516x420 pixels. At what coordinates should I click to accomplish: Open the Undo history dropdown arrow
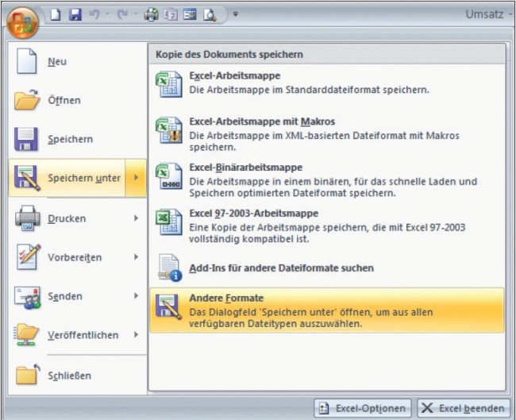click(x=107, y=14)
